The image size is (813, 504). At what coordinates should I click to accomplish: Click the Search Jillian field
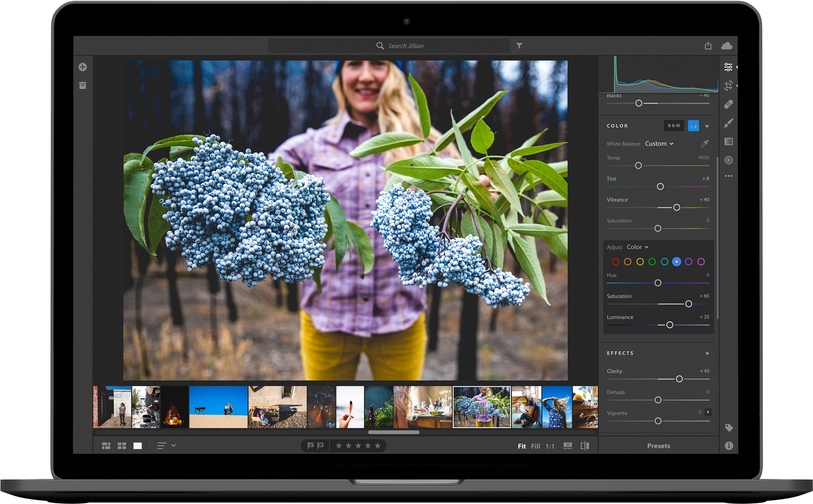pos(405,46)
